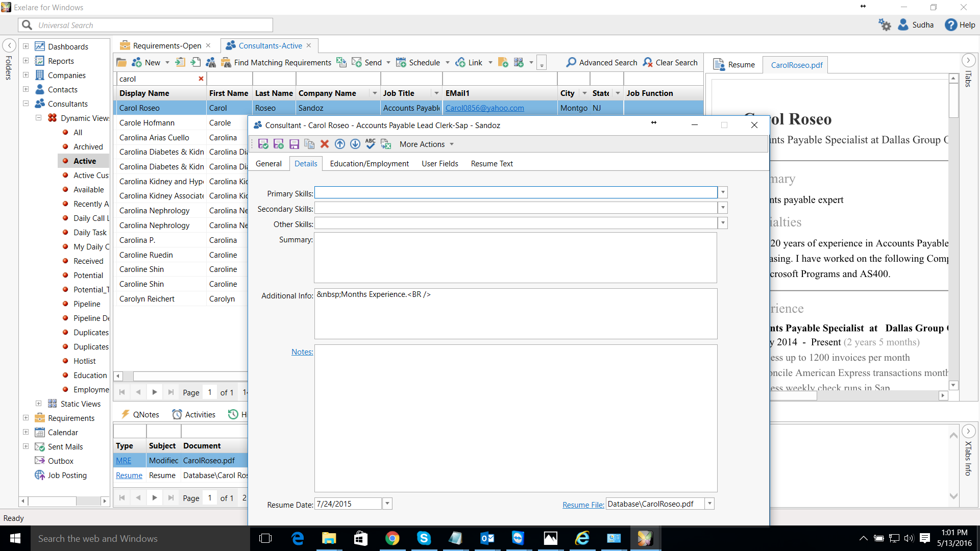This screenshot has height=551, width=980.
Task: Run the ABC spell check icon
Action: 371,144
